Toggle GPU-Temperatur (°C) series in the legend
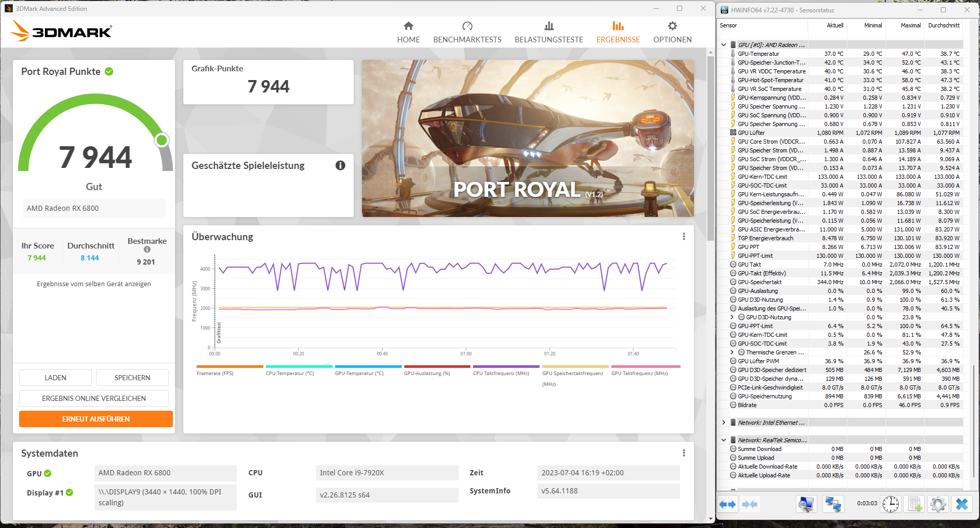 coord(368,370)
